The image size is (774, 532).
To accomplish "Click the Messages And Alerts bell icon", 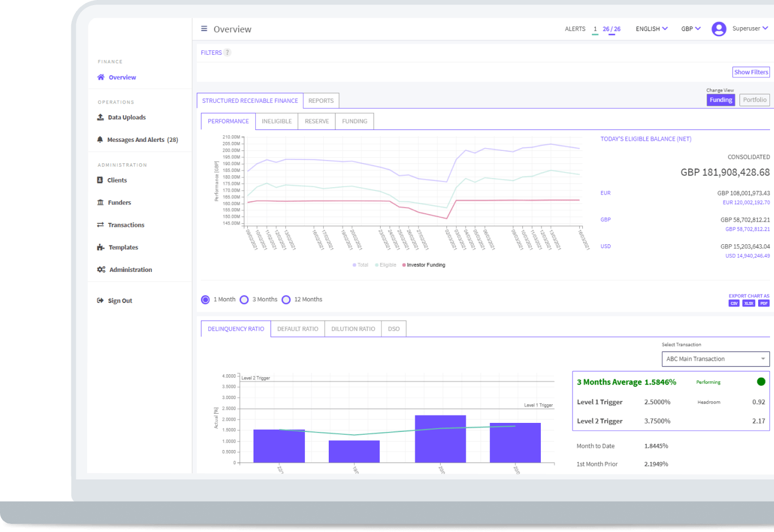I will pyautogui.click(x=100, y=140).
